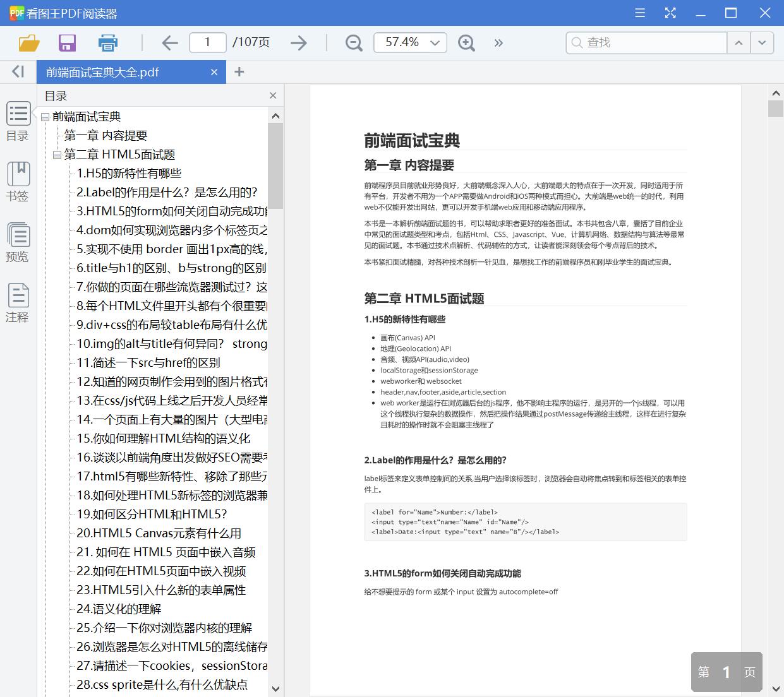Image resolution: width=784 pixels, height=697 pixels.
Task: Open outline item 21. 如何在 HTML5 页面中嵌入音频
Action: [166, 552]
